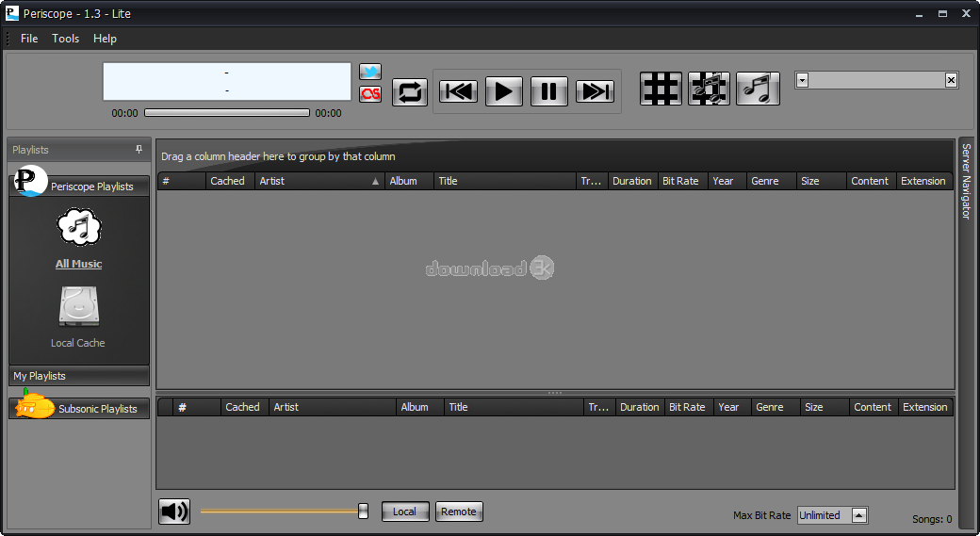Click the 'Drag a column header here' group area text
The height and width of the screenshot is (536, 980).
pos(278,156)
